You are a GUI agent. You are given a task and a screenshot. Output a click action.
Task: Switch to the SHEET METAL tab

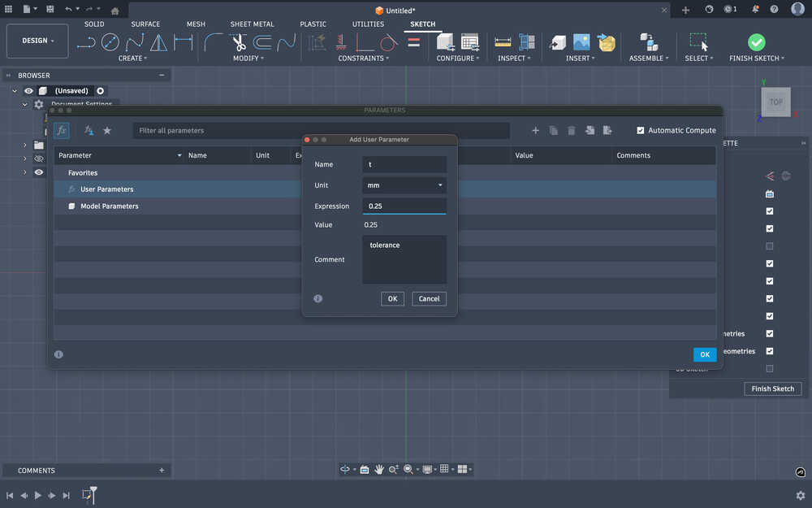point(252,24)
